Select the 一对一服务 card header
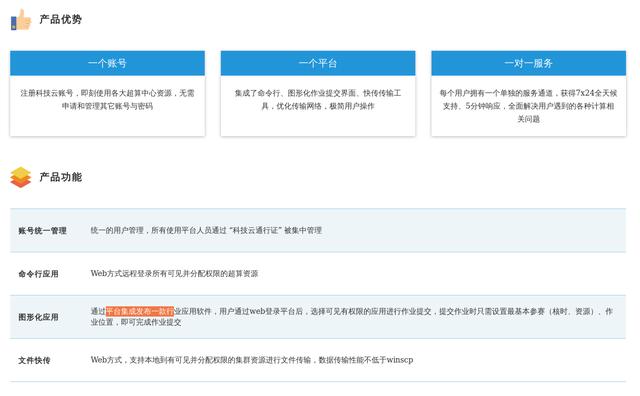The height and width of the screenshot is (396, 640). [529, 63]
